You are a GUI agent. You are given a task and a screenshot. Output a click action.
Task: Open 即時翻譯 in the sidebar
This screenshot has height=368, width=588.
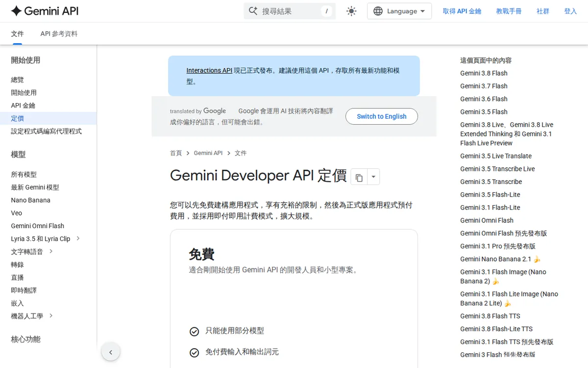point(24,290)
